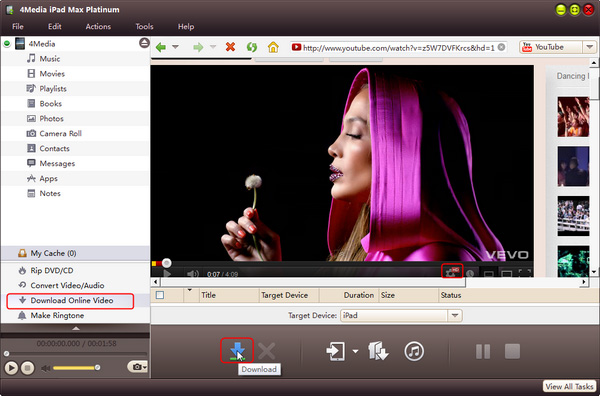Go to browser home page
This screenshot has width=600, height=396.
coord(273,47)
